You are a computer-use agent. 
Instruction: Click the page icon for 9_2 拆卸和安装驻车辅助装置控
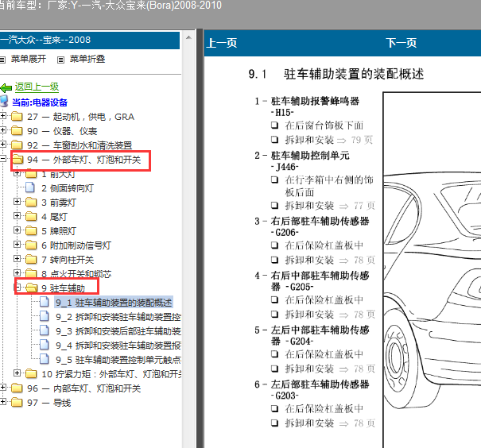click(45, 316)
